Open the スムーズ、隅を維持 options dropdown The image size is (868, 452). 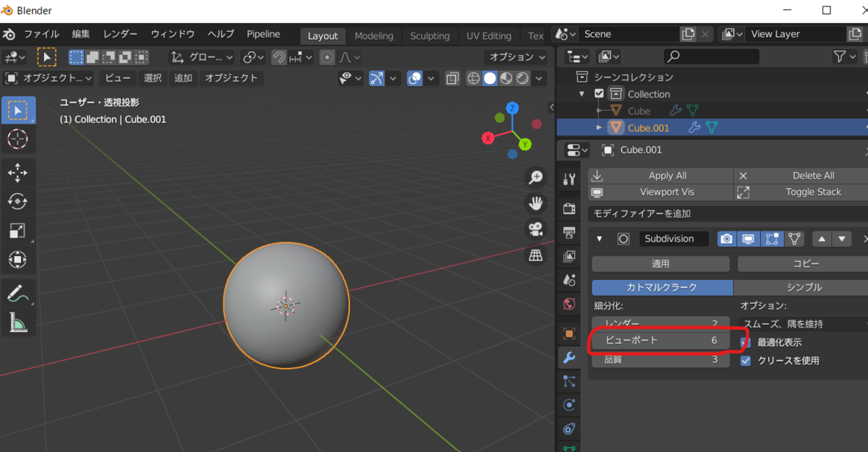pos(801,324)
